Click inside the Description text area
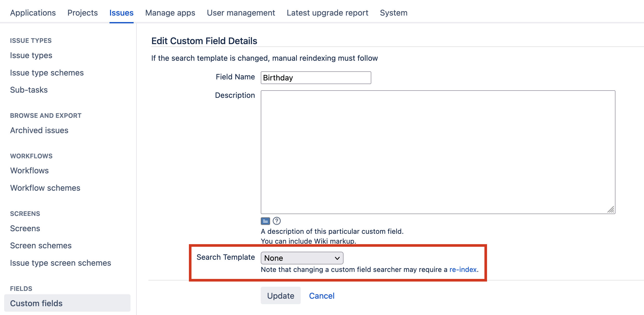644x315 pixels. pos(438,152)
